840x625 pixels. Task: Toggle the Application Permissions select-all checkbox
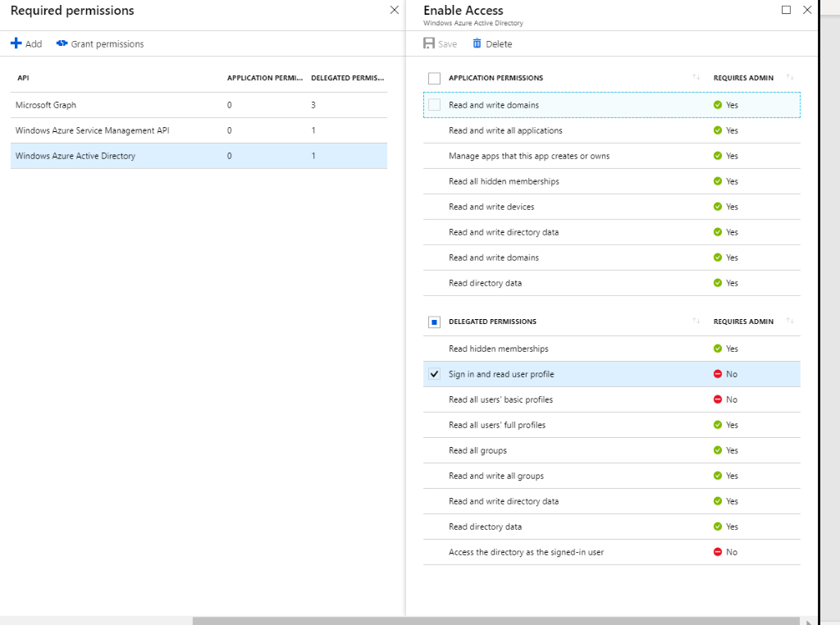coord(435,78)
